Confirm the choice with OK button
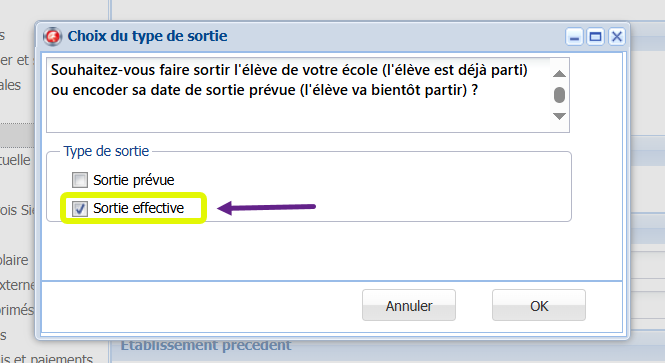 pyautogui.click(x=539, y=305)
